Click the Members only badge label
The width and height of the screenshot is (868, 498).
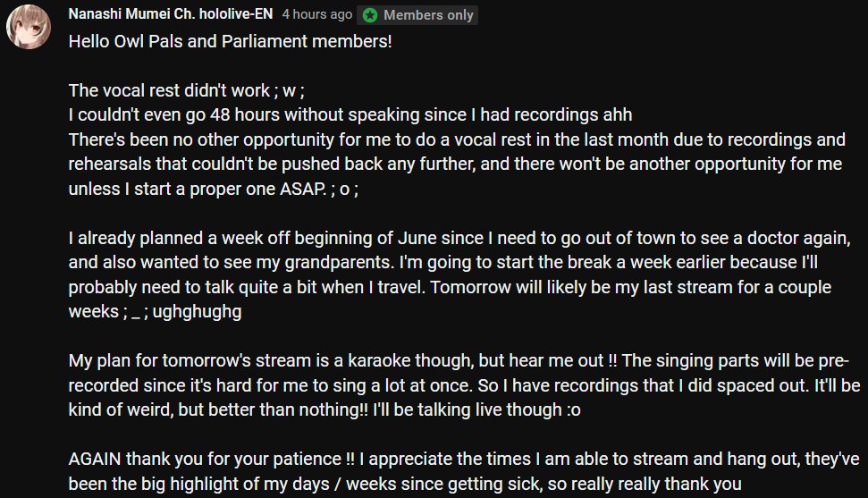[428, 15]
